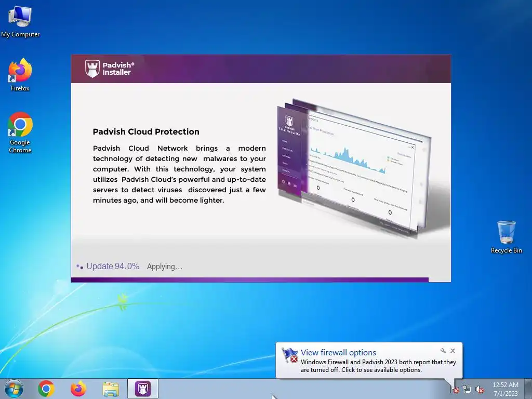Open the Windows Start menu orb
The height and width of the screenshot is (399, 532).
pyautogui.click(x=14, y=389)
